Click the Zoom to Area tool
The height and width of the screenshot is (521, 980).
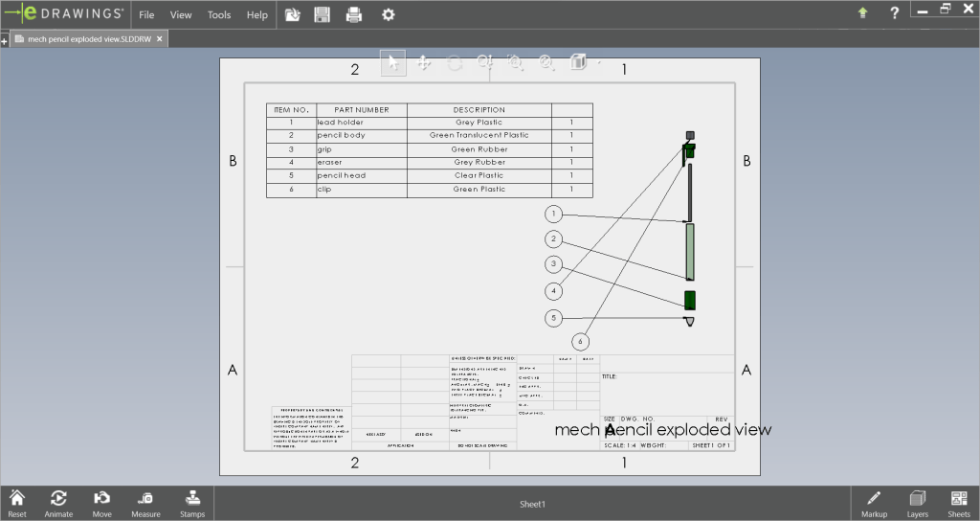click(516, 63)
